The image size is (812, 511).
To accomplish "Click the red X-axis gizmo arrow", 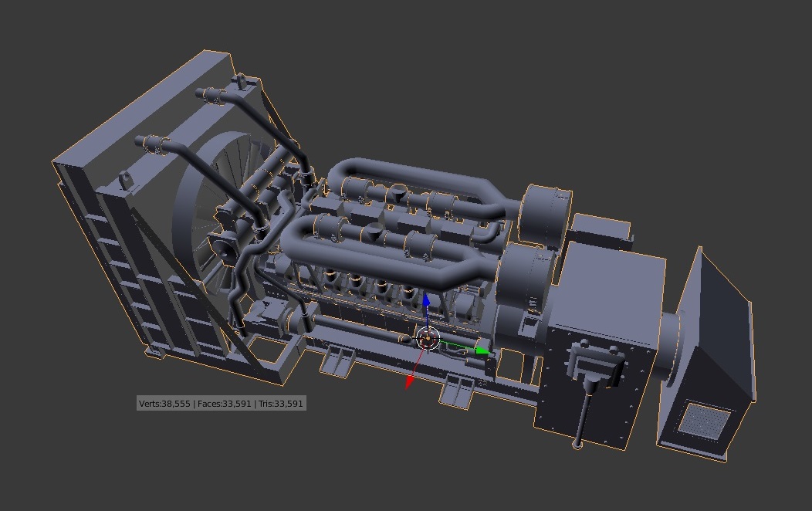I will pyautogui.click(x=409, y=381).
